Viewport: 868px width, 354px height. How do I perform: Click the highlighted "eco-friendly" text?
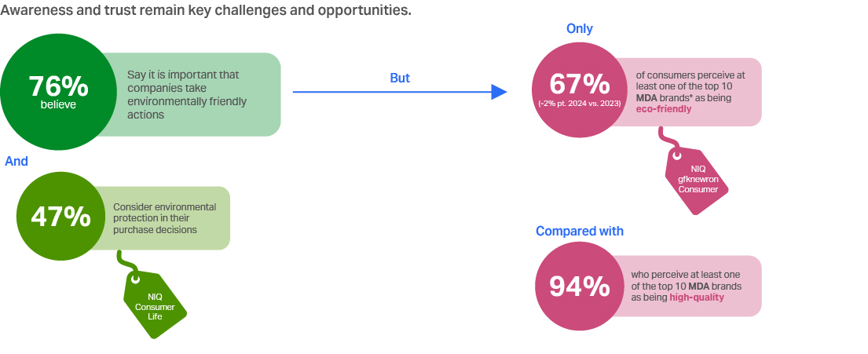pyautogui.click(x=664, y=109)
